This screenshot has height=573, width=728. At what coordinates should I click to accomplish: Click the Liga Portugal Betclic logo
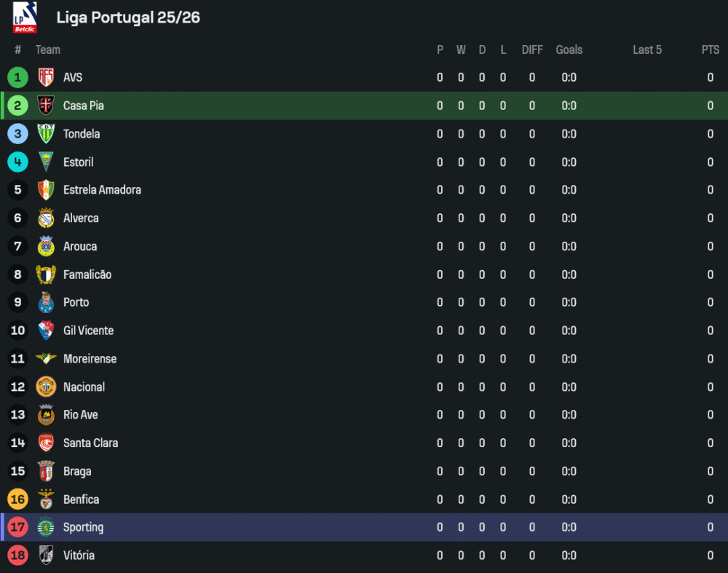(x=25, y=17)
